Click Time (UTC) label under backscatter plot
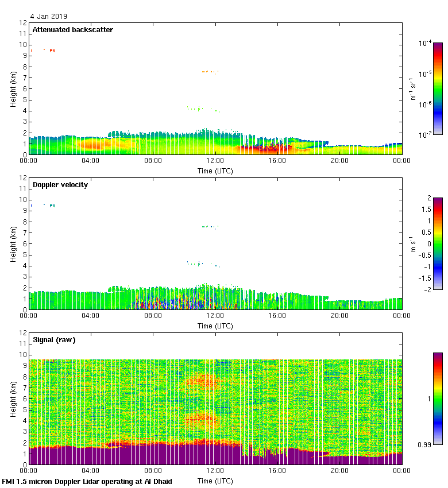The image size is (448, 488). pos(215,171)
